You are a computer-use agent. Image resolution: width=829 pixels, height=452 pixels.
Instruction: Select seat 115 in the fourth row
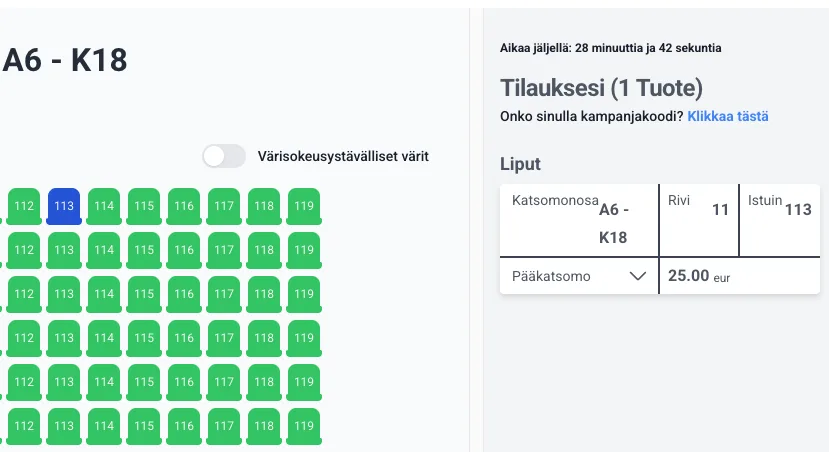pos(144,338)
